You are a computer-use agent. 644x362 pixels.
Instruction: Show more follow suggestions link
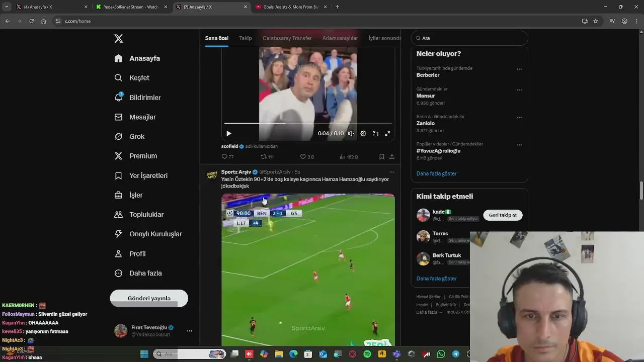[436, 279]
